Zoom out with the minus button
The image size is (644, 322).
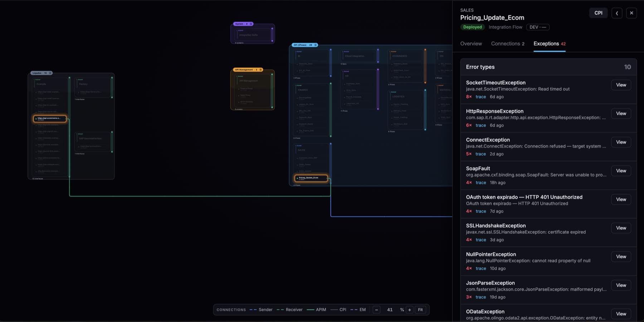click(x=376, y=310)
